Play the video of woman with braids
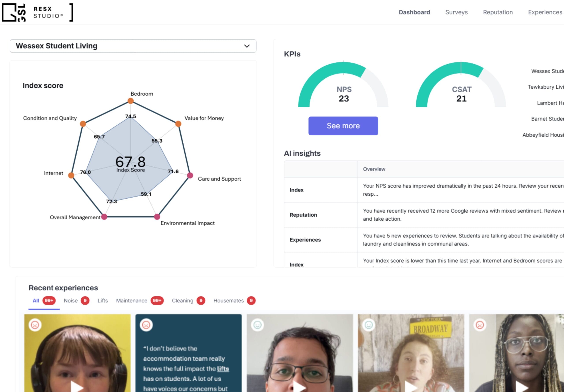The width and height of the screenshot is (564, 392). click(x=522, y=386)
